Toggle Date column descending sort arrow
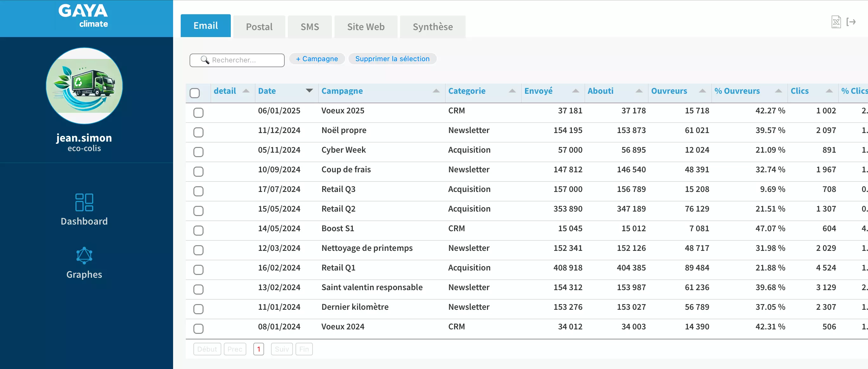Screen dimensions: 868x369 [309, 91]
